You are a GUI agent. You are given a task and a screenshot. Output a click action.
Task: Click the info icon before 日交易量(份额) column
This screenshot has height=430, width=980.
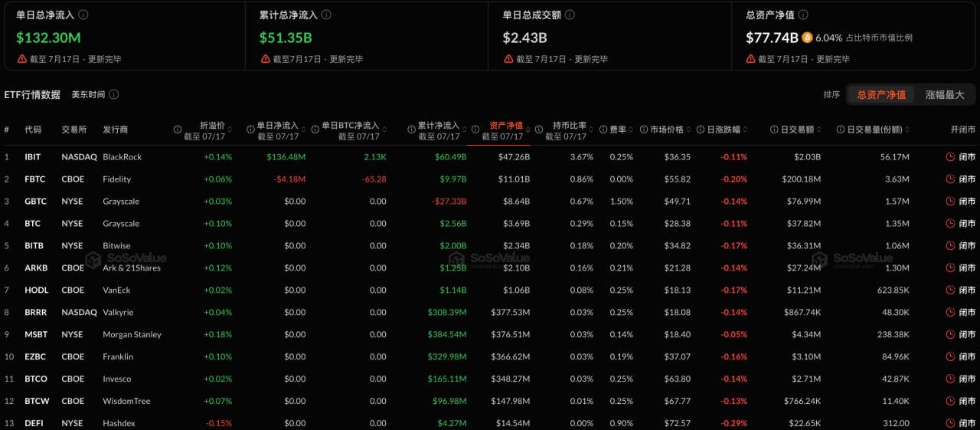[841, 130]
